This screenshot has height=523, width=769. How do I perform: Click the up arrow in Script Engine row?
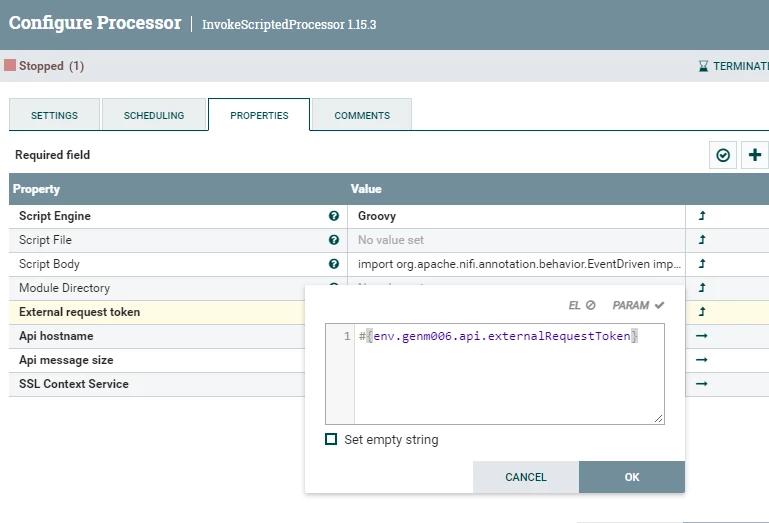[702, 216]
